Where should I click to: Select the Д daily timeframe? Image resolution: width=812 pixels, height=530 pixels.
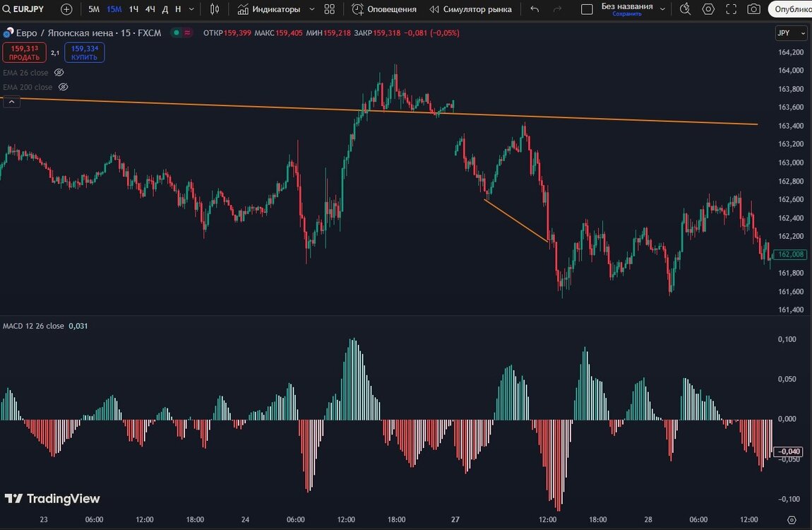(165, 8)
